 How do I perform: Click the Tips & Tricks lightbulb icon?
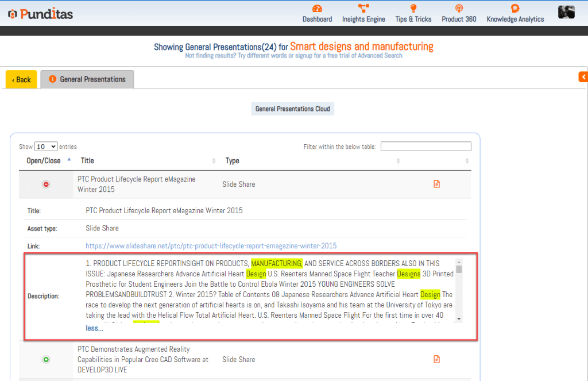413,9
